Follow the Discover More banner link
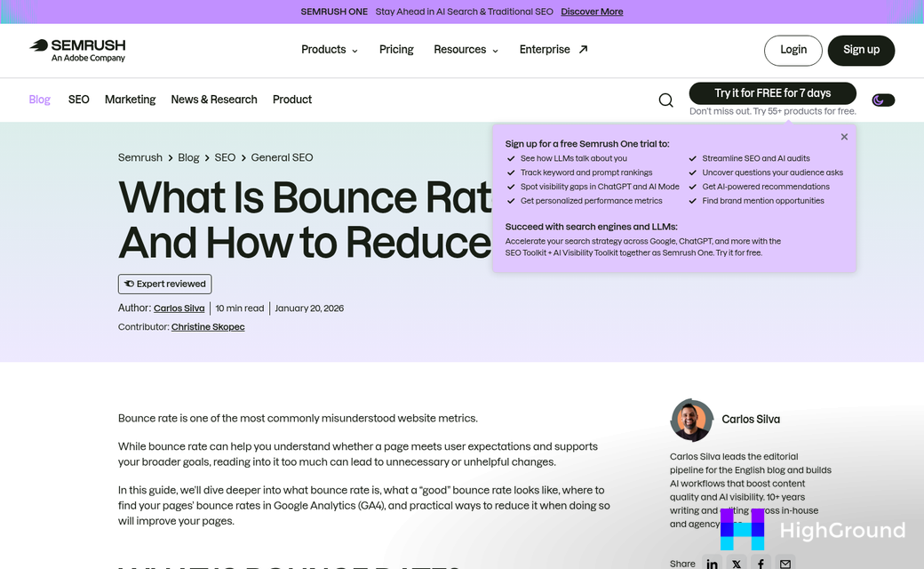Image resolution: width=924 pixels, height=569 pixels. (592, 12)
